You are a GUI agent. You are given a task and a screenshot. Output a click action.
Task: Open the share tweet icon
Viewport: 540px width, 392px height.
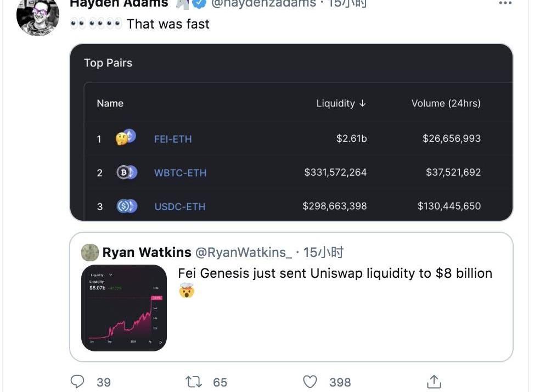click(x=434, y=382)
